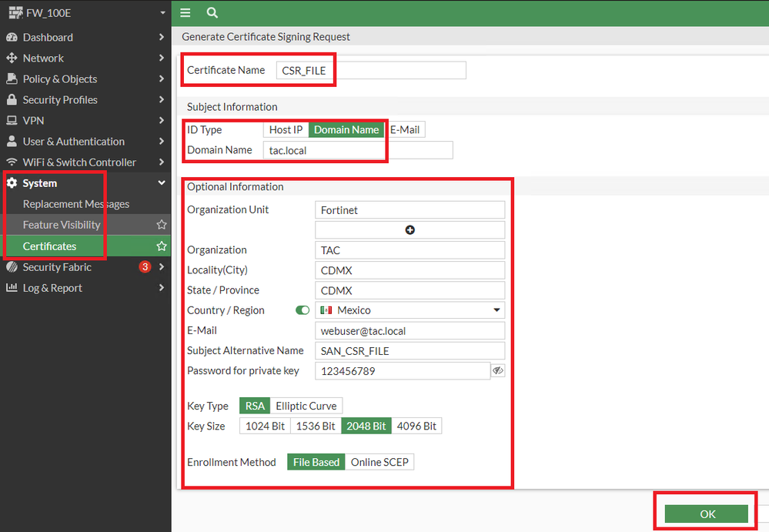The image size is (769, 532).
Task: Click the FortiGate device logo icon
Action: coord(14,13)
